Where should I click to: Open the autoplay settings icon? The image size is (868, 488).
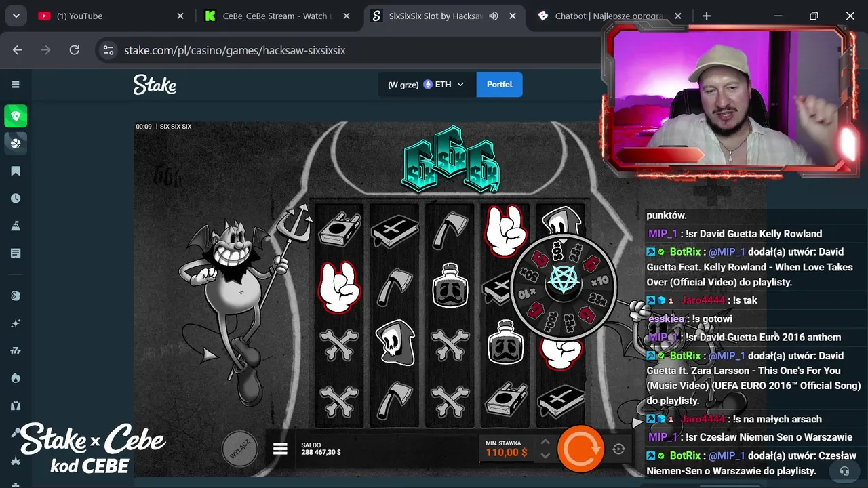(618, 449)
